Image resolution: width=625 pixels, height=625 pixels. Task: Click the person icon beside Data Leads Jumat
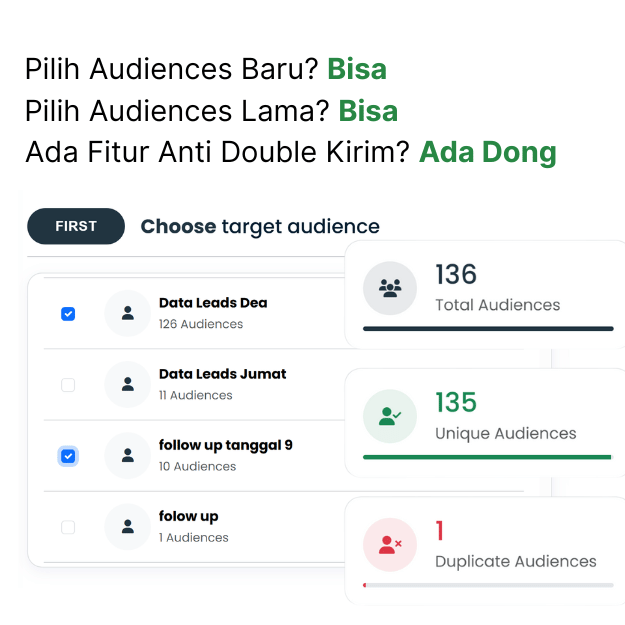pos(128,384)
